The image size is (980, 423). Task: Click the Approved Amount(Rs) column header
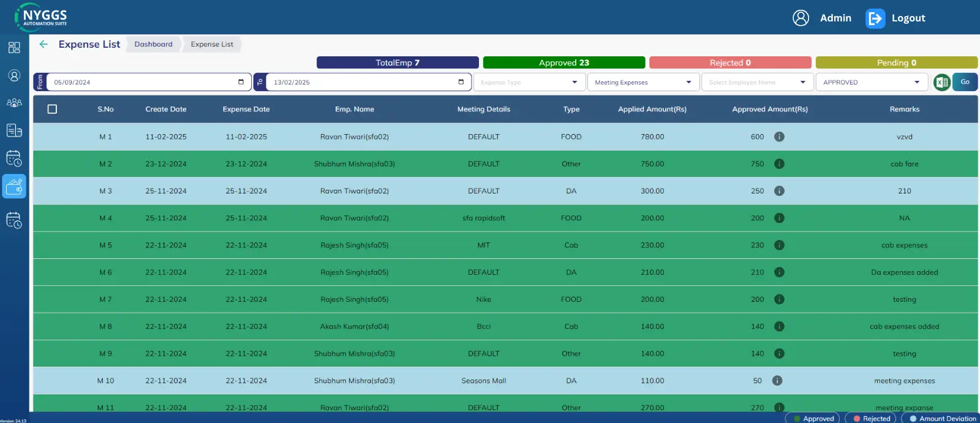770,109
